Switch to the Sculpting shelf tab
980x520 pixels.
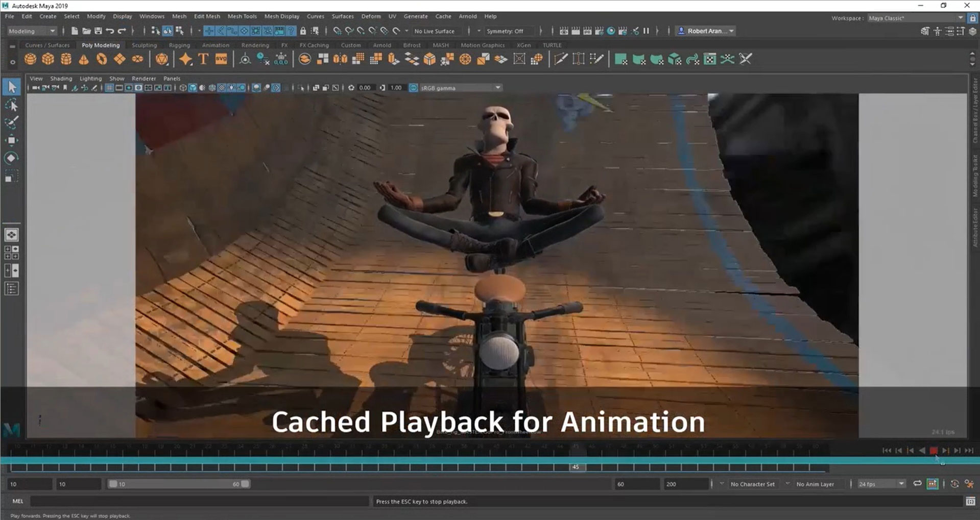click(x=144, y=45)
